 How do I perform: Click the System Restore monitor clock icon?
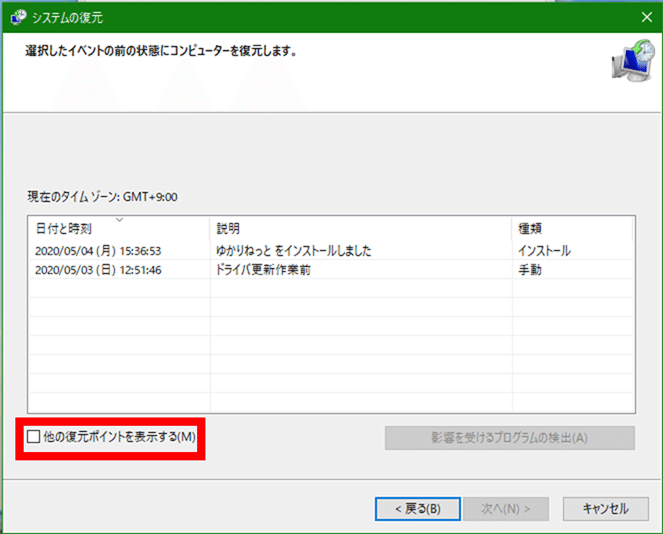[x=633, y=61]
